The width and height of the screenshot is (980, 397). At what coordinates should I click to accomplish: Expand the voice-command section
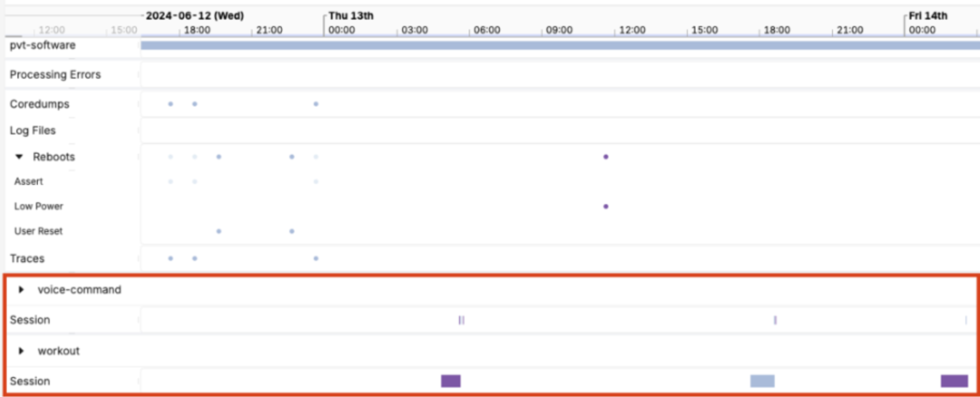(21, 290)
